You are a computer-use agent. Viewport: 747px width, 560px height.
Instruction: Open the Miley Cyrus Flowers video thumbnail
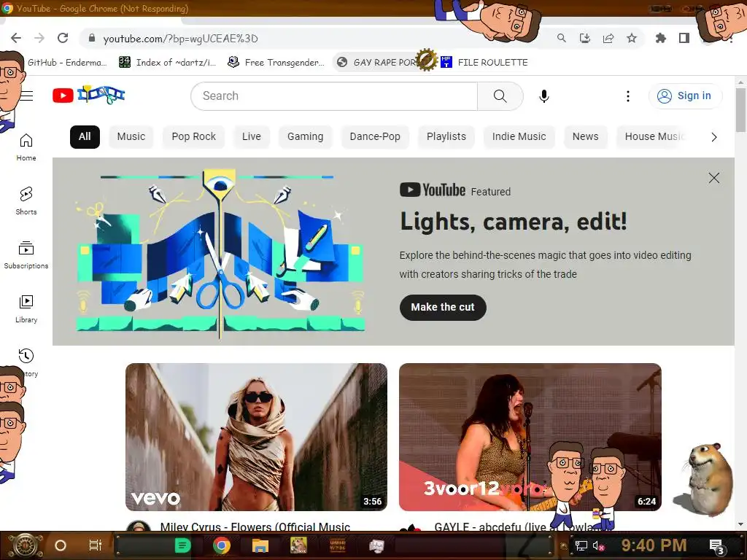(x=256, y=437)
